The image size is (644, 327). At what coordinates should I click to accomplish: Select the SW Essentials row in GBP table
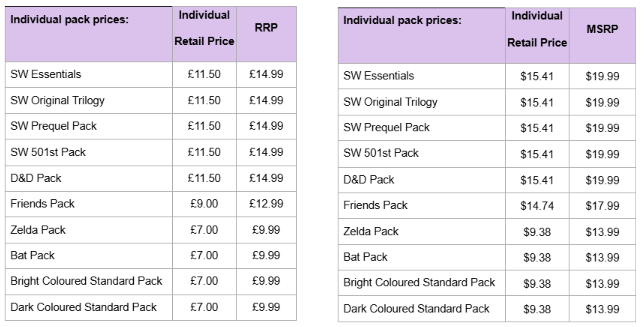tap(151, 75)
